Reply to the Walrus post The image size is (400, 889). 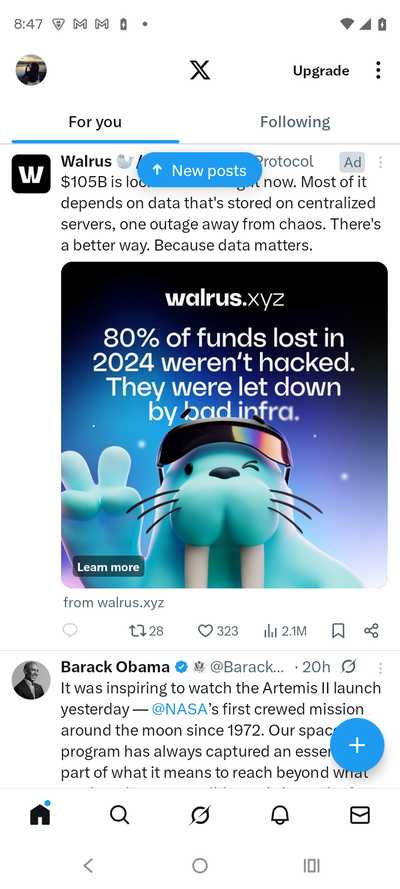pos(70,630)
